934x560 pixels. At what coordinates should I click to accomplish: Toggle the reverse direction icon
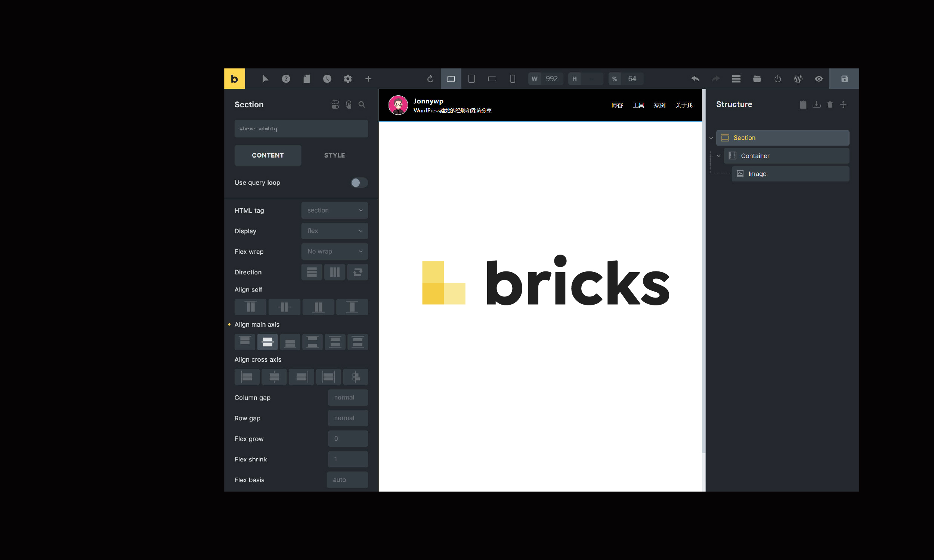358,272
